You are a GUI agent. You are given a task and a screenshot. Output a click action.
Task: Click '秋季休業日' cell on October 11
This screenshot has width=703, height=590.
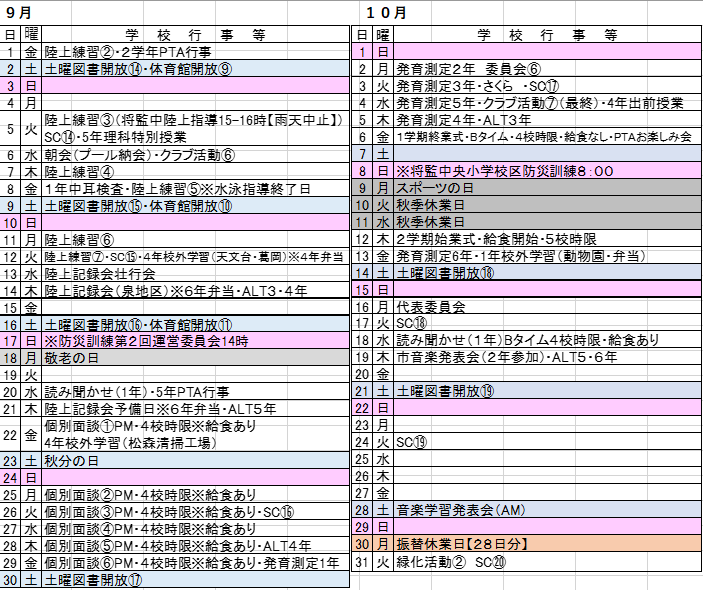point(547,222)
